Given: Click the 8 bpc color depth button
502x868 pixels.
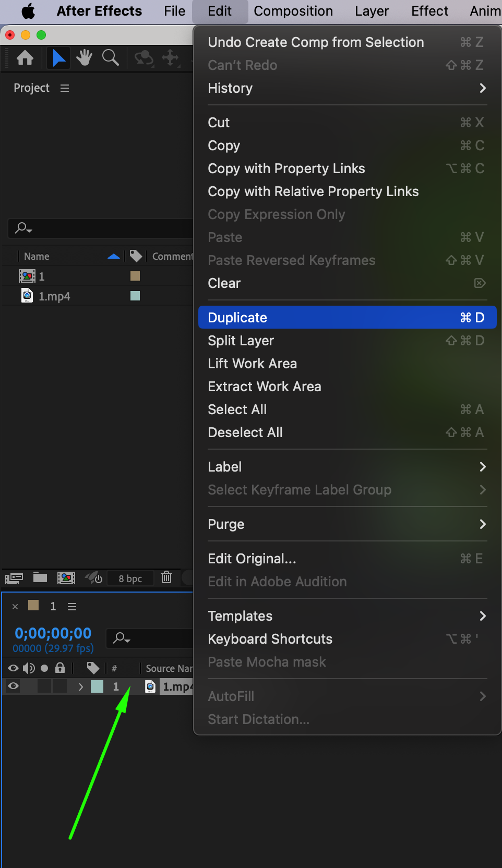Looking at the screenshot, I should [x=130, y=578].
